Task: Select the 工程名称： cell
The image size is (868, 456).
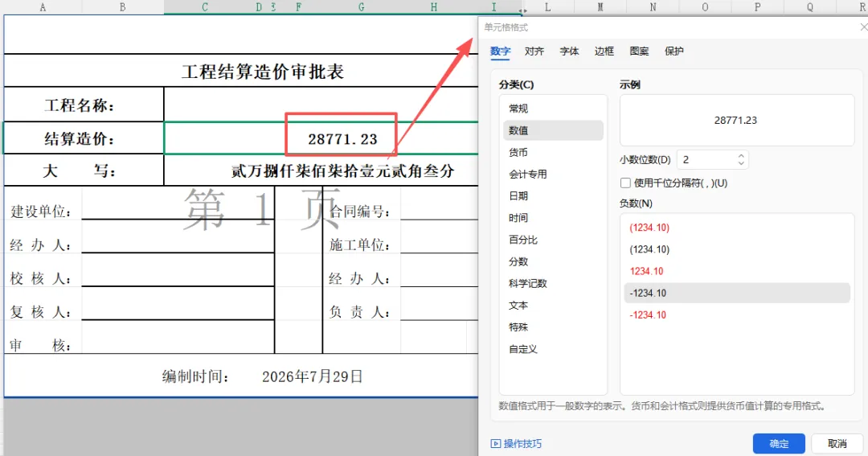Action: click(84, 105)
